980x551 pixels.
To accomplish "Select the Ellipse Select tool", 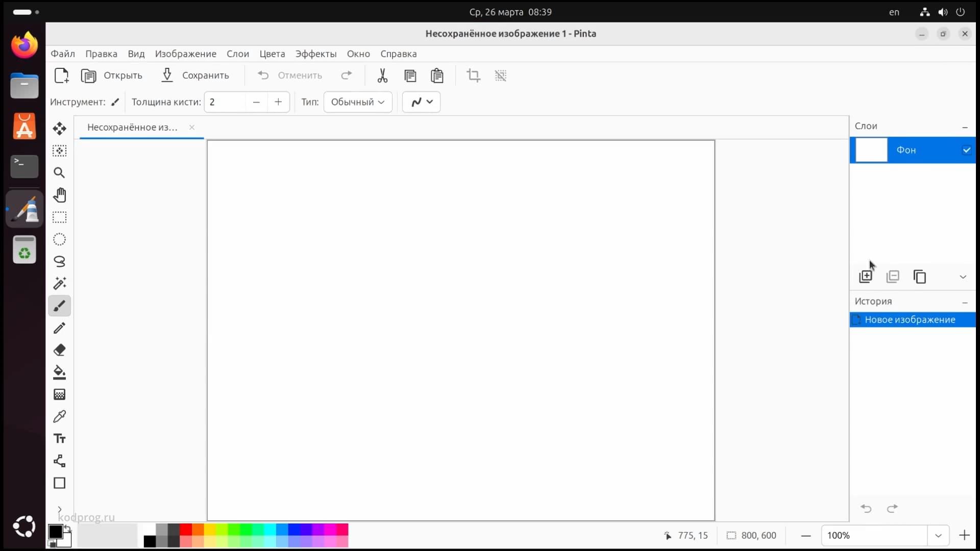I will click(59, 239).
